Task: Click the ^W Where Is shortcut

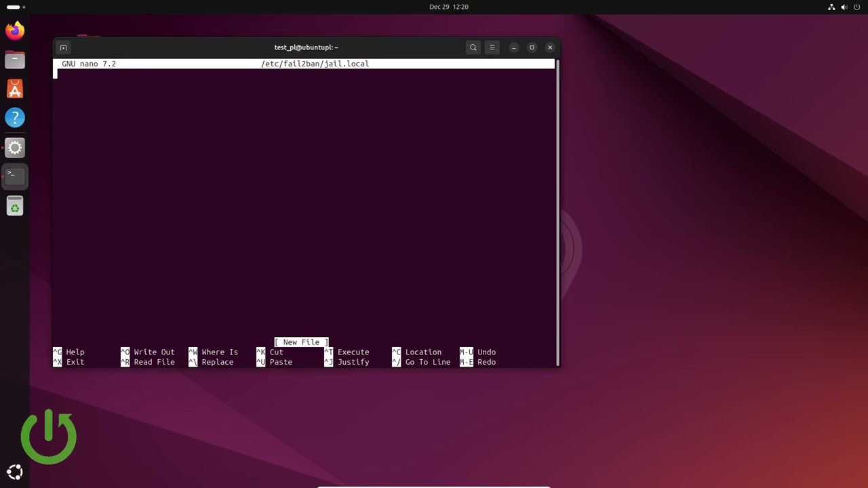Action: pos(214,352)
